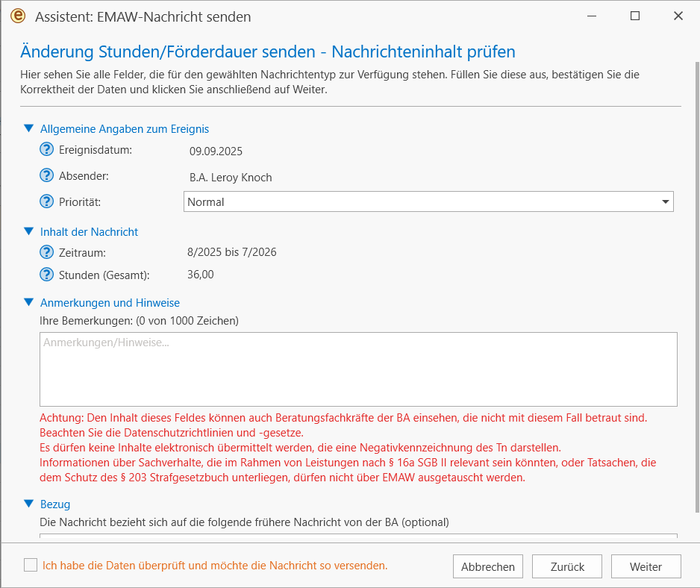Collapse Allgemeine Angaben zum Ereignis section

click(28, 128)
